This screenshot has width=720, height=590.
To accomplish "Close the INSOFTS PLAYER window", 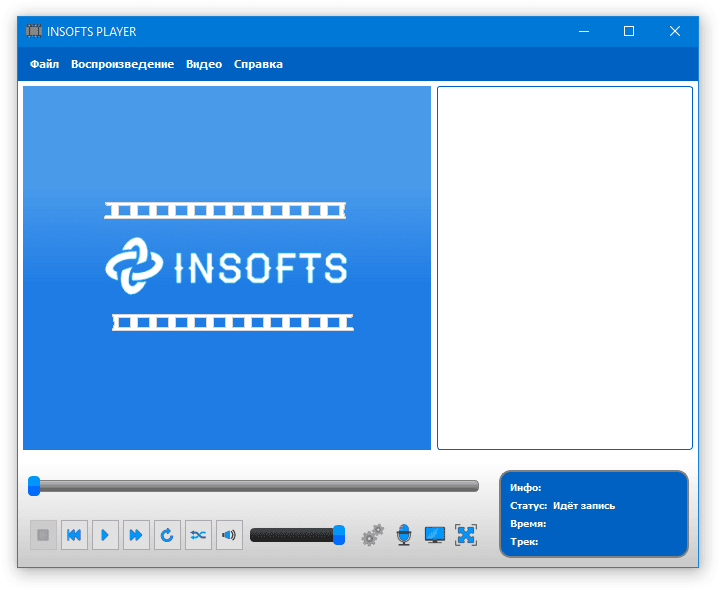I will pyautogui.click(x=675, y=31).
